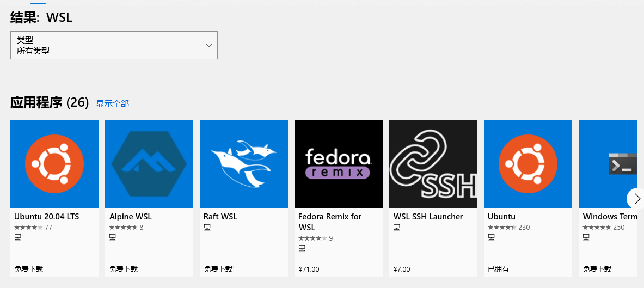Click the PC device icon under owned Ubuntu

coord(491,237)
